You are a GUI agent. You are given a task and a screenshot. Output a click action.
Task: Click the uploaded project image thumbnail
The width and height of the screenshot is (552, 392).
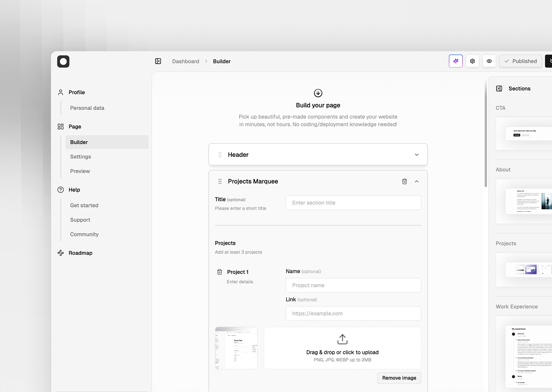pos(236,348)
